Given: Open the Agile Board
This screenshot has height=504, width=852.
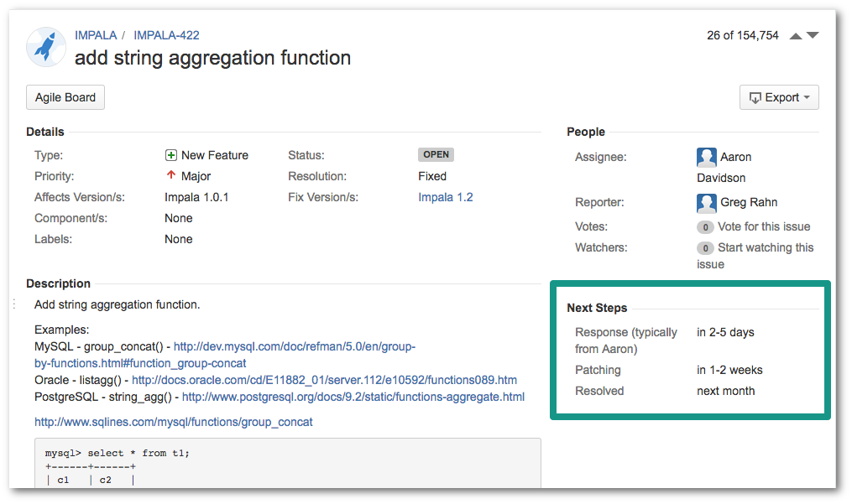Looking at the screenshot, I should (x=65, y=98).
